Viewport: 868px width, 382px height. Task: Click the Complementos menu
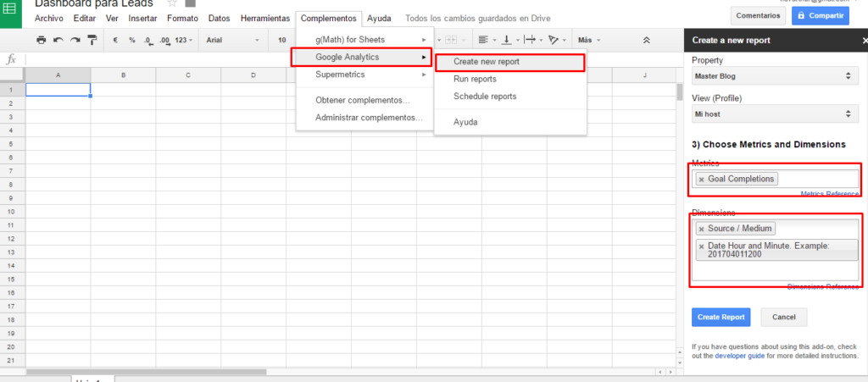point(329,19)
